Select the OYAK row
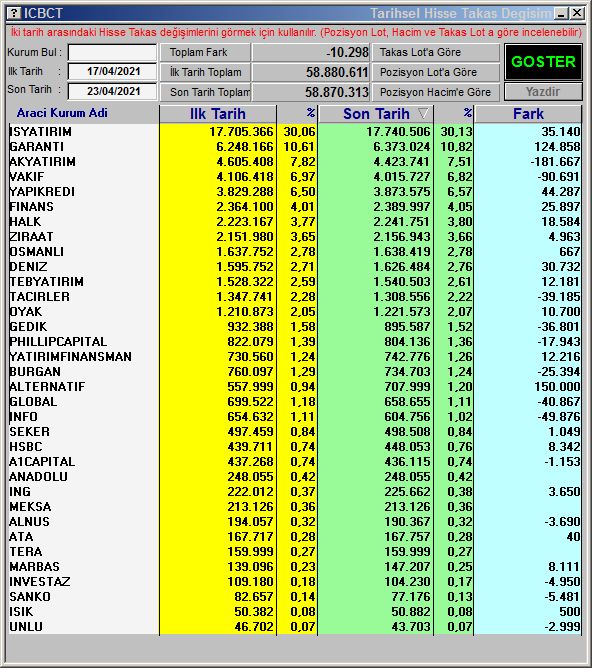Viewport: 592px width, 668px height. tap(295, 311)
